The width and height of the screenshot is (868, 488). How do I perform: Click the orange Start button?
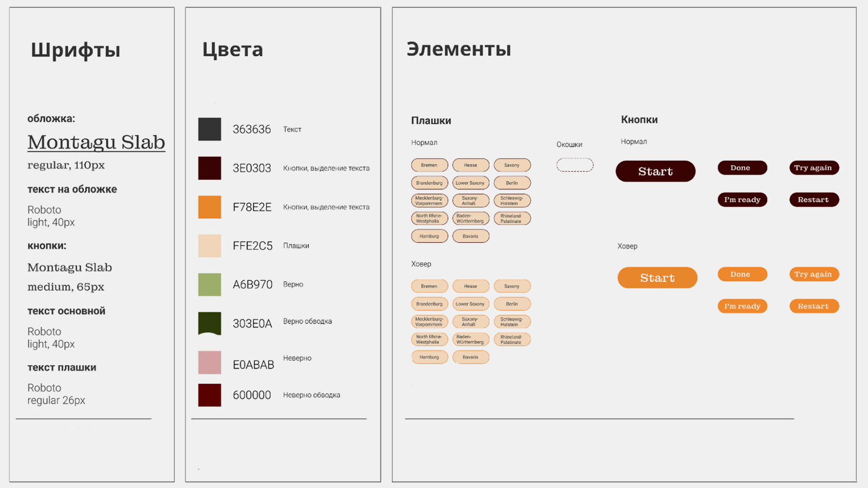click(657, 278)
